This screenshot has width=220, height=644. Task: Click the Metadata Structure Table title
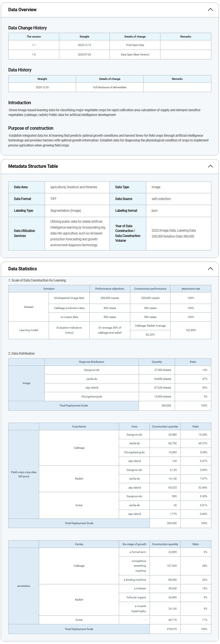(33, 166)
